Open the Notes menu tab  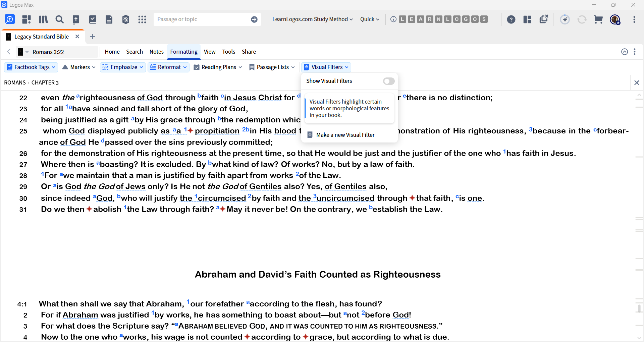click(x=157, y=52)
